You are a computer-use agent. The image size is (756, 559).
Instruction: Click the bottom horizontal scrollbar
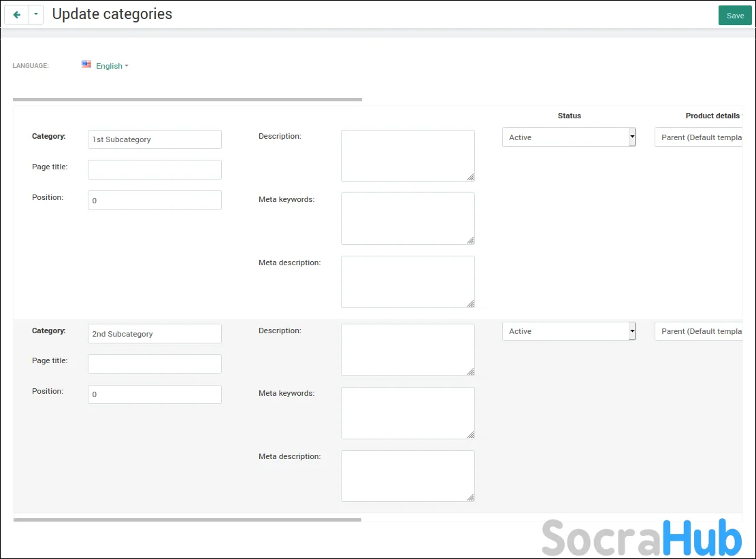[187, 520]
